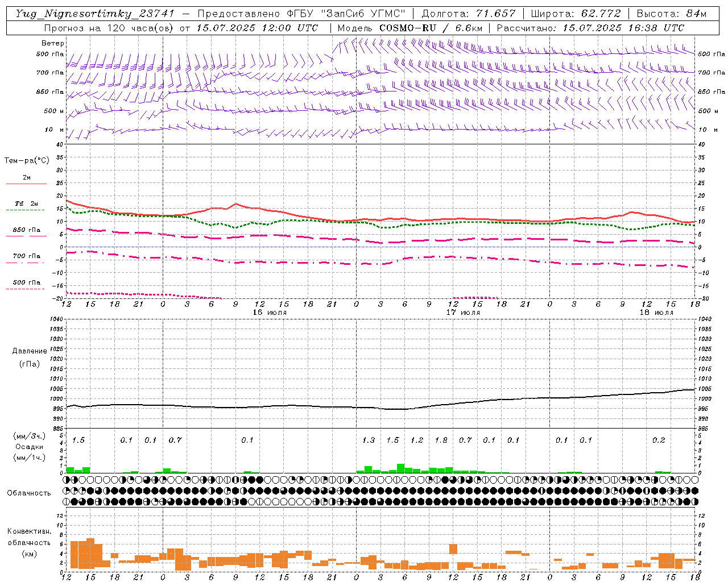Click the Долгота: 71.657 header field
728x582 pixels.
pyautogui.click(x=469, y=14)
